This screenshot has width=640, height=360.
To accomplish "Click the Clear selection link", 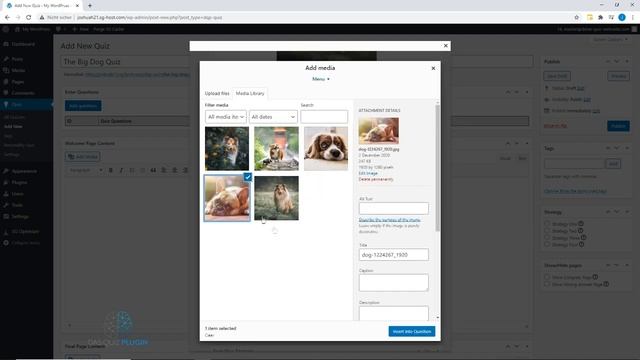I will pyautogui.click(x=209, y=335).
